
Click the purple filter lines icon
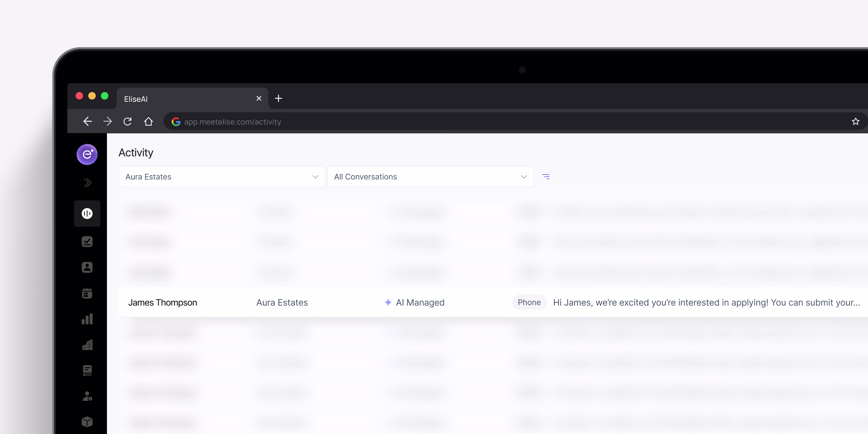pyautogui.click(x=546, y=177)
